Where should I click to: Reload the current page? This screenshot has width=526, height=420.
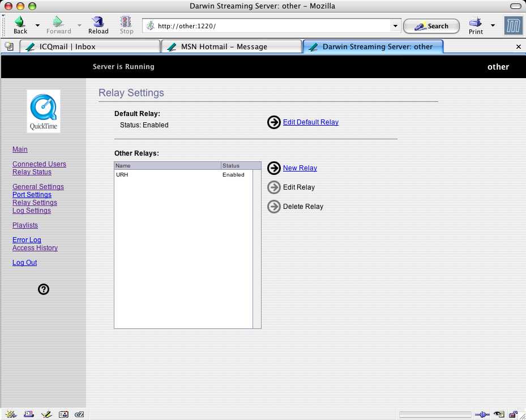98,25
